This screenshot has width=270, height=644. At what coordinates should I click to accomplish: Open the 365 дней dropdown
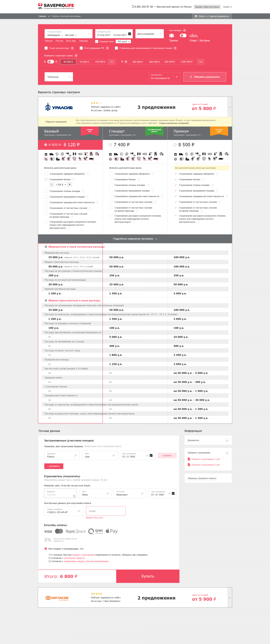click(x=123, y=41)
